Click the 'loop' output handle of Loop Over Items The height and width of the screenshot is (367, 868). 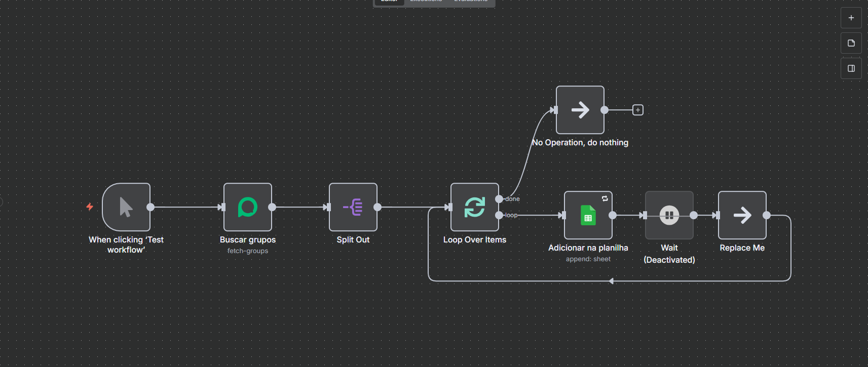[x=499, y=215]
